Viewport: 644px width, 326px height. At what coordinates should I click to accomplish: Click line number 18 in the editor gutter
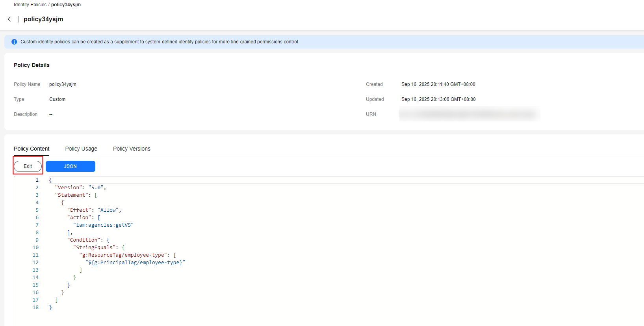coord(35,307)
